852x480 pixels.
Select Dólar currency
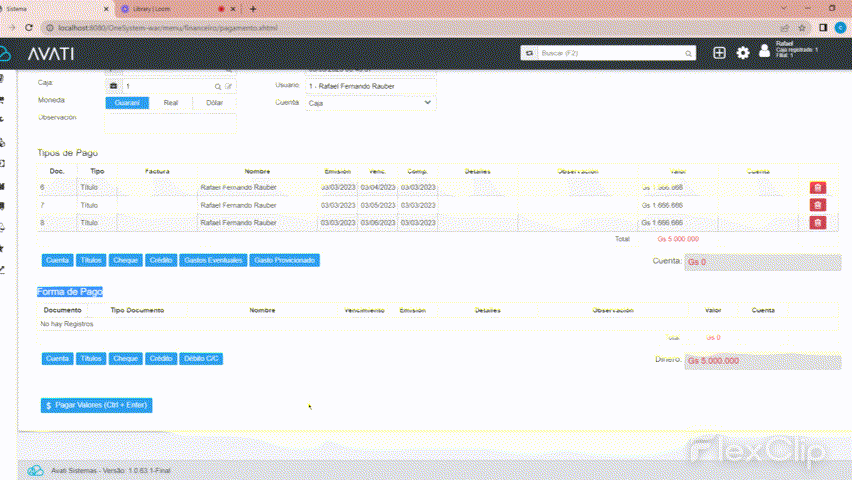(215, 103)
